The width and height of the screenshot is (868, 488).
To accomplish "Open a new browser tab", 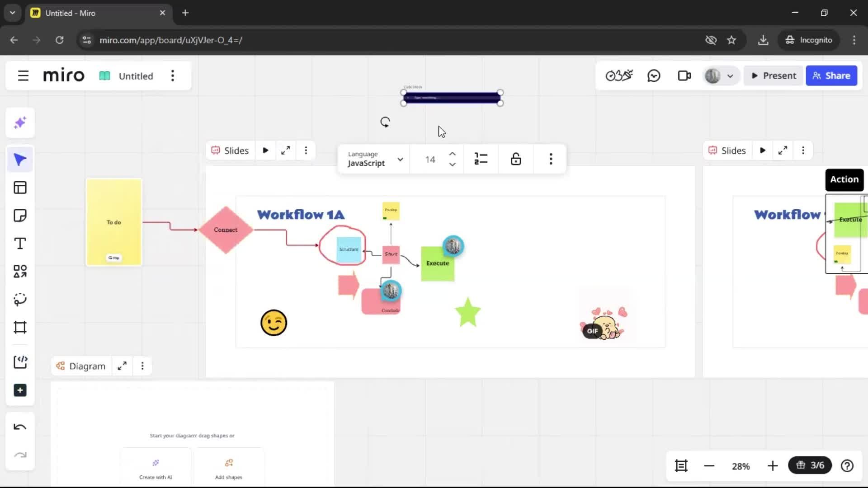I will coord(185,13).
